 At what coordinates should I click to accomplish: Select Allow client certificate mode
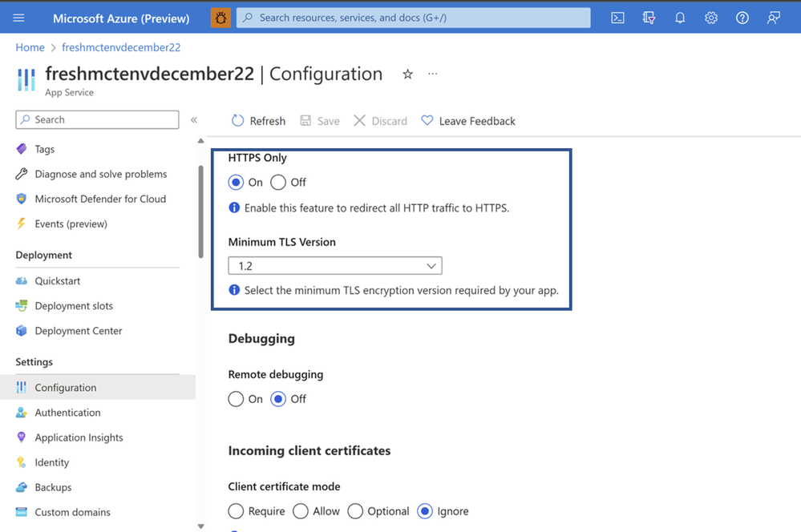click(x=301, y=511)
